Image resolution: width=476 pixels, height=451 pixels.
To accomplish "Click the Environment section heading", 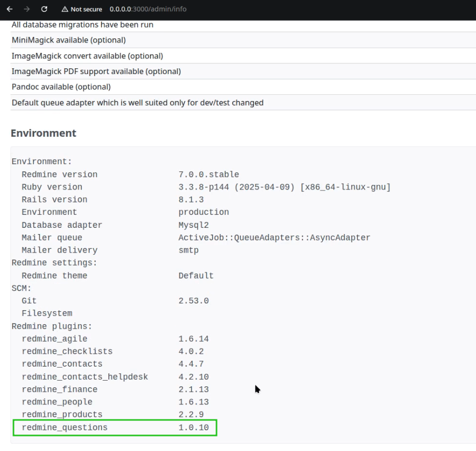I will (x=44, y=133).
